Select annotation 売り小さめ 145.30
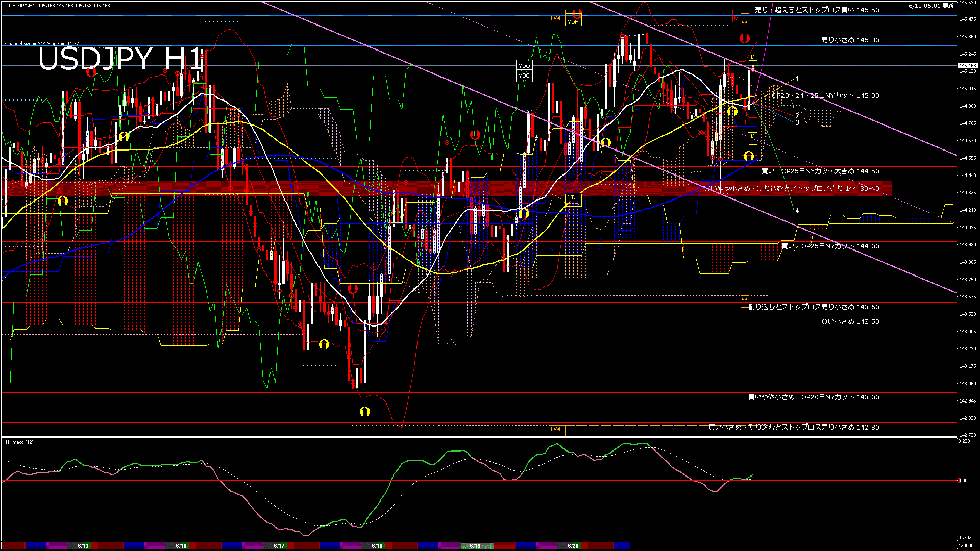The width and height of the screenshot is (980, 551). (850, 40)
